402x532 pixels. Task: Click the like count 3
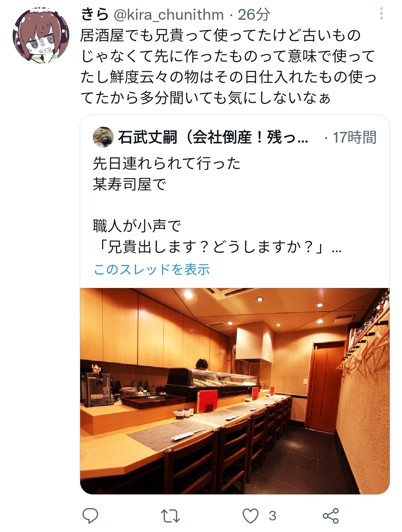(x=272, y=516)
